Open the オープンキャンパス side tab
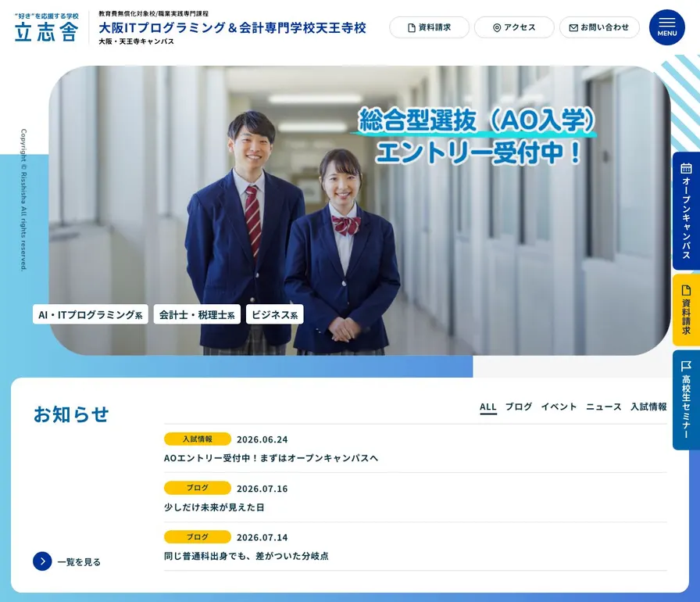 point(686,211)
